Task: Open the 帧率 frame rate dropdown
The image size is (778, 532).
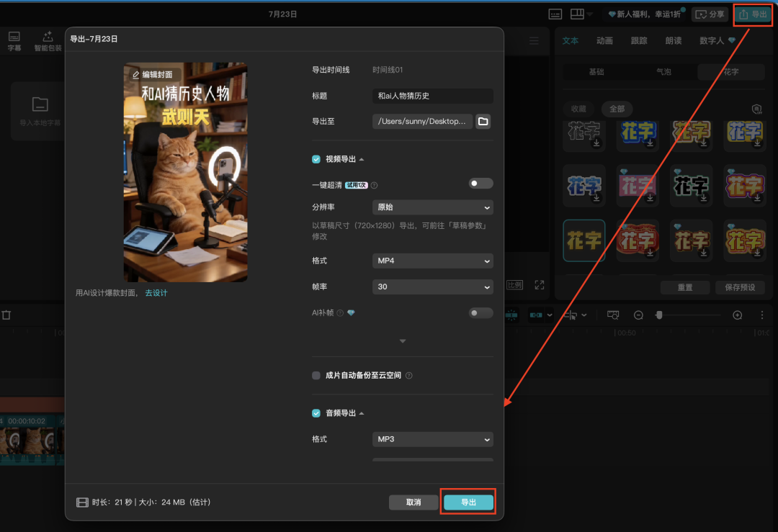Action: coord(433,287)
